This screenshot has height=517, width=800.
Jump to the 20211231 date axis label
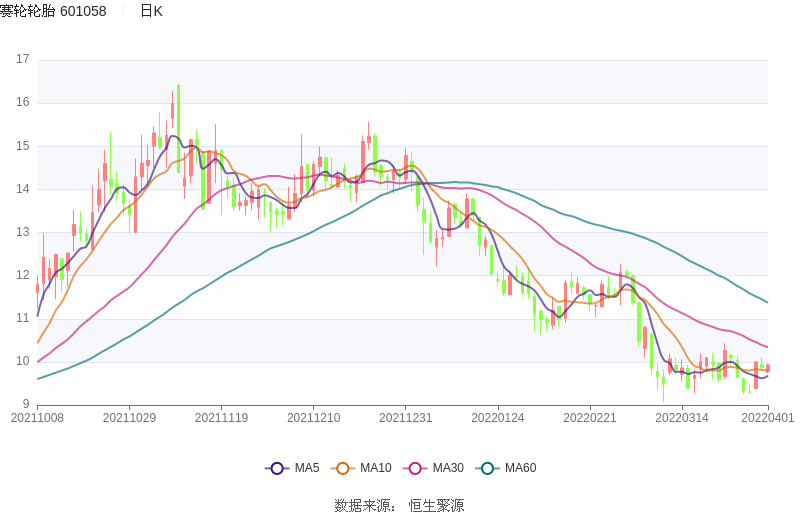(x=406, y=418)
